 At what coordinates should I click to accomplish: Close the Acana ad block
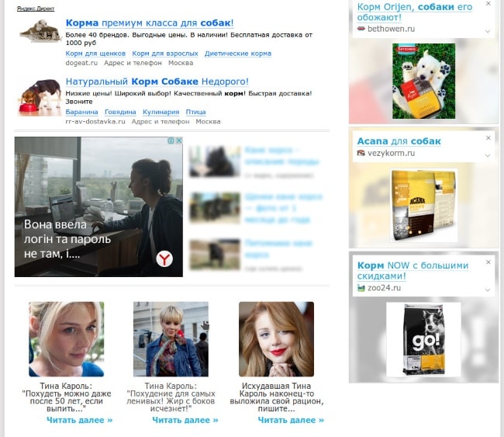tap(488, 137)
